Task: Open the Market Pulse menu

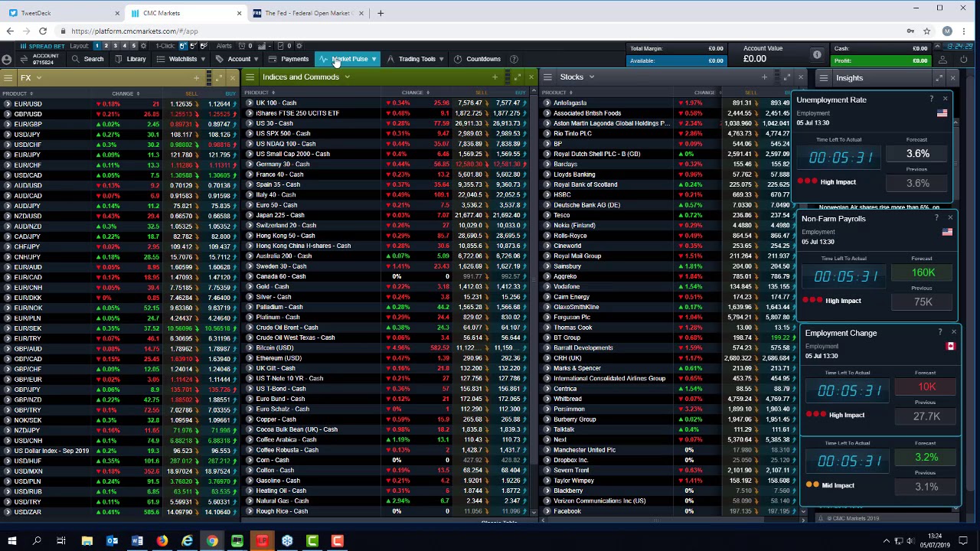Action: 349,59
